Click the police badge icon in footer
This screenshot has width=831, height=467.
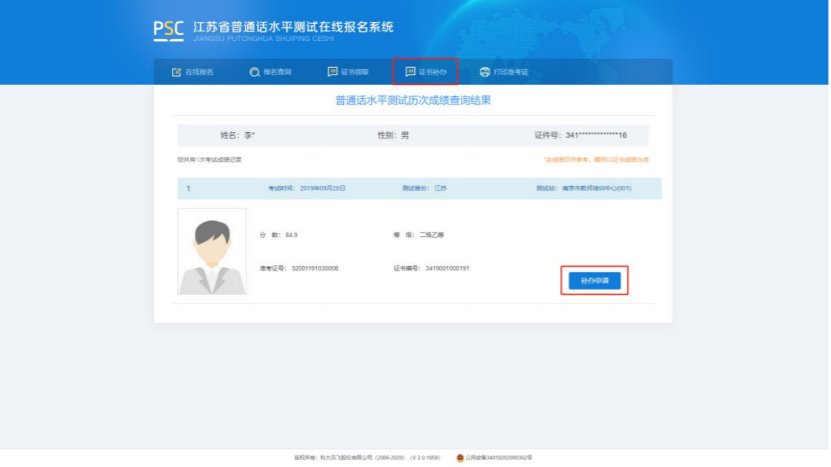click(460, 457)
